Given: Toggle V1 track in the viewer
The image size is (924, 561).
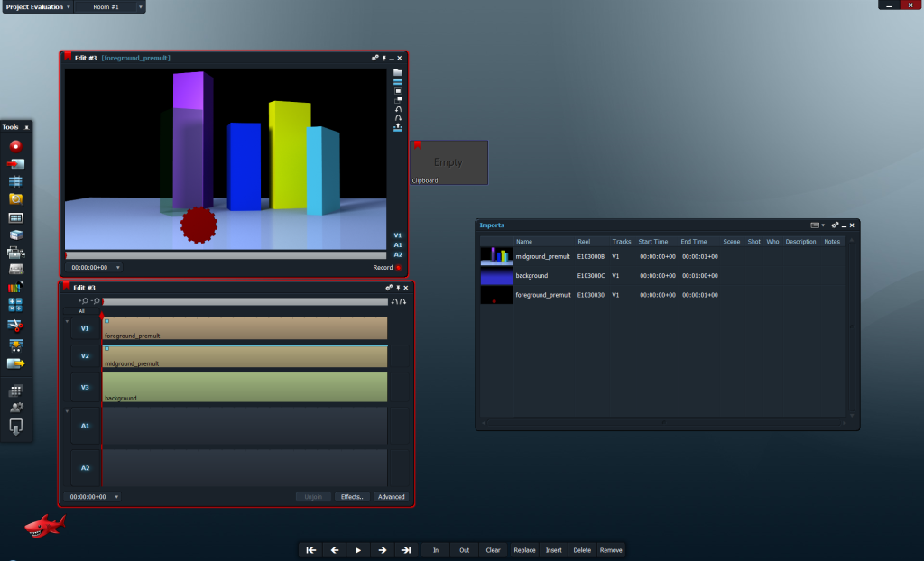Looking at the screenshot, I should 398,235.
